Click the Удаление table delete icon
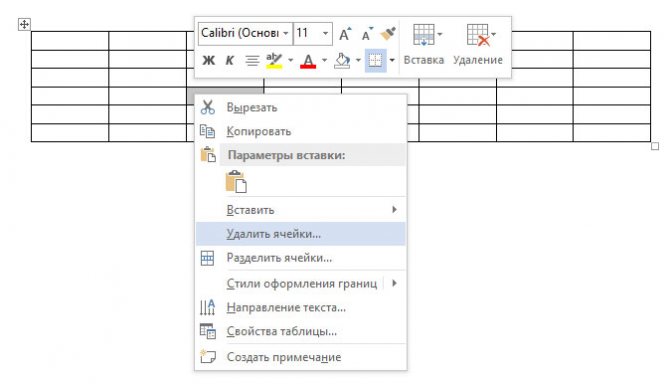Viewport: 671px width, 384px height. click(478, 35)
